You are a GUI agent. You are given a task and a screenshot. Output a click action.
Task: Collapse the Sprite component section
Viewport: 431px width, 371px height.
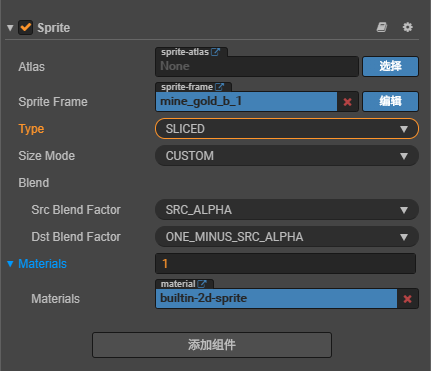coord(10,28)
